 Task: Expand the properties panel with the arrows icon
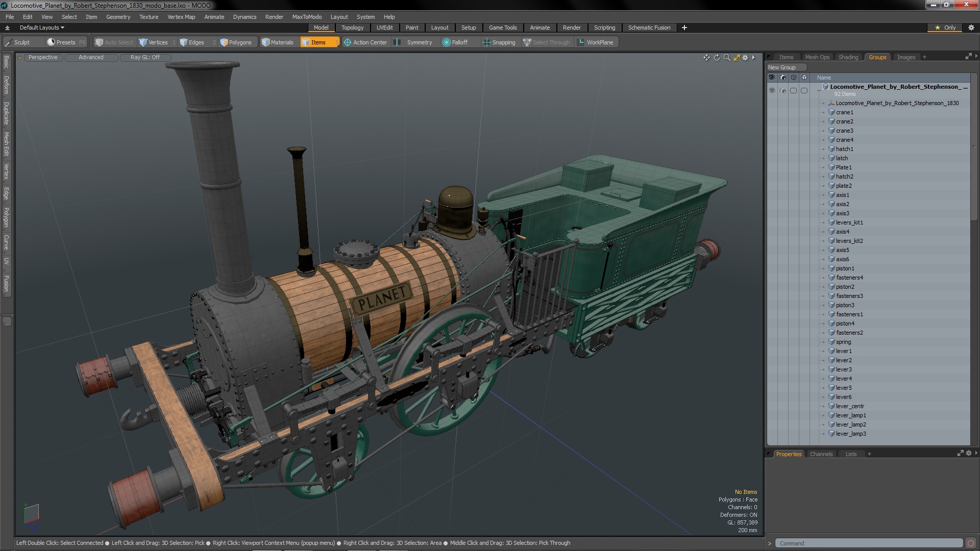960,453
